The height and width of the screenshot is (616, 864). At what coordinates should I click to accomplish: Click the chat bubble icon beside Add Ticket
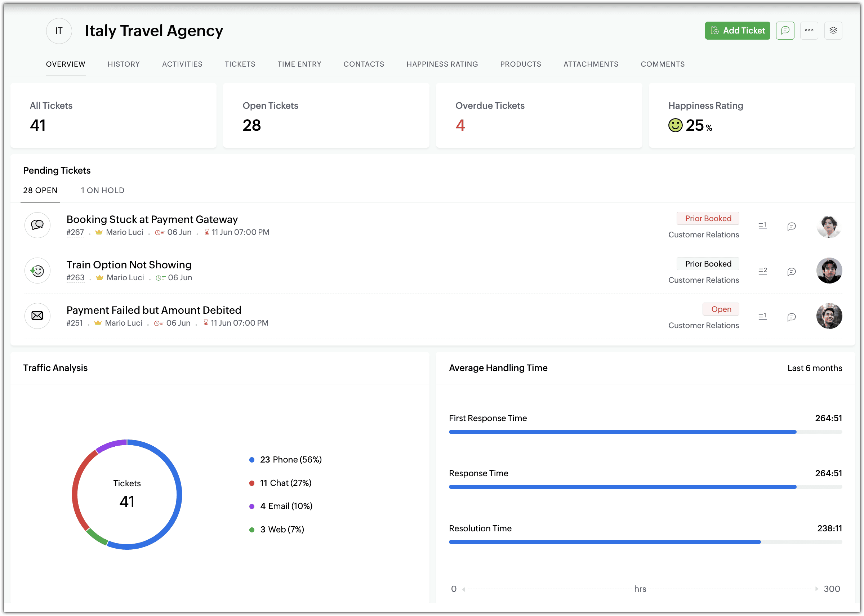click(x=785, y=30)
